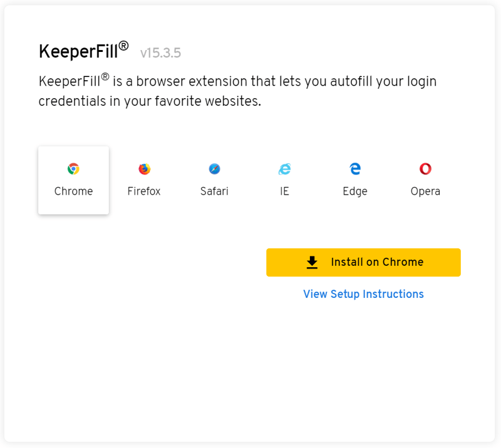Choose the red Opera logo icon
The height and width of the screenshot is (448, 501).
click(425, 168)
